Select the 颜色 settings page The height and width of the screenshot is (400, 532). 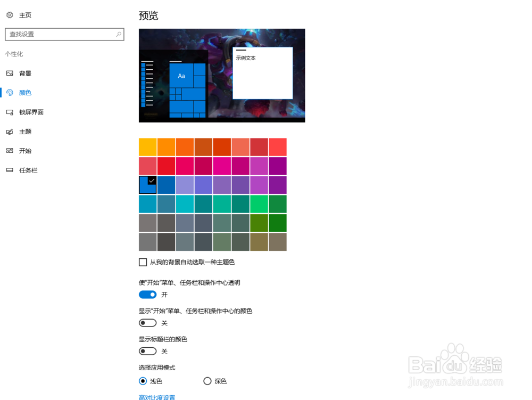pyautogui.click(x=25, y=93)
